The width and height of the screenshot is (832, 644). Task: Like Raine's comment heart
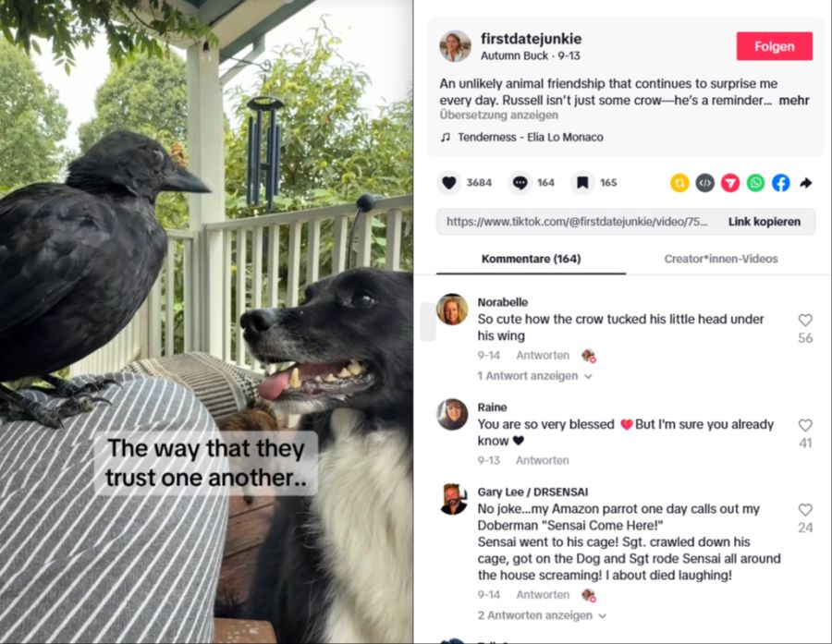point(805,425)
